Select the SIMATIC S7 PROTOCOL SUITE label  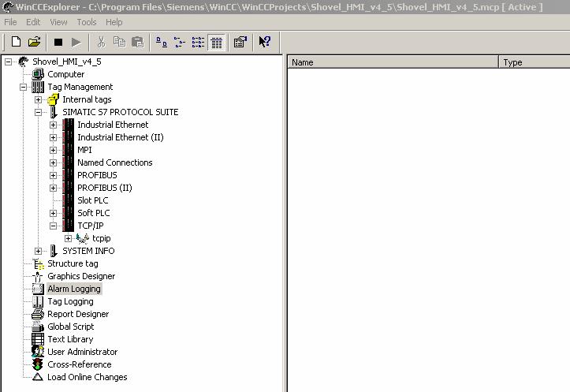pos(121,112)
